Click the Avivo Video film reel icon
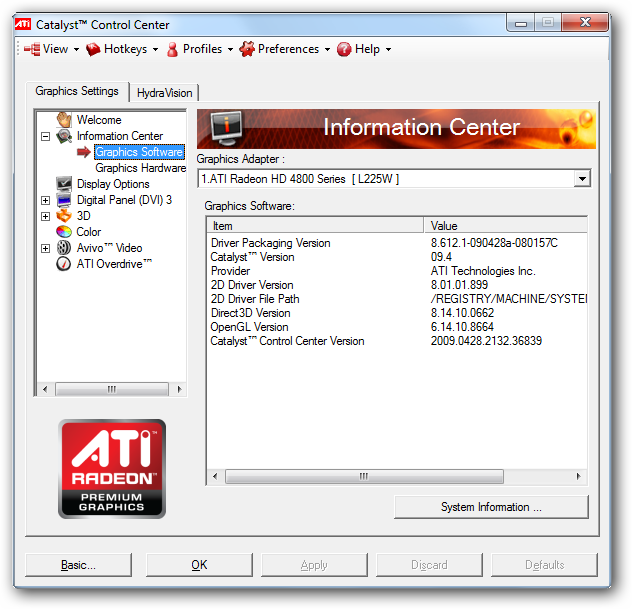Viewport: 632px width, 609px height. click(64, 247)
